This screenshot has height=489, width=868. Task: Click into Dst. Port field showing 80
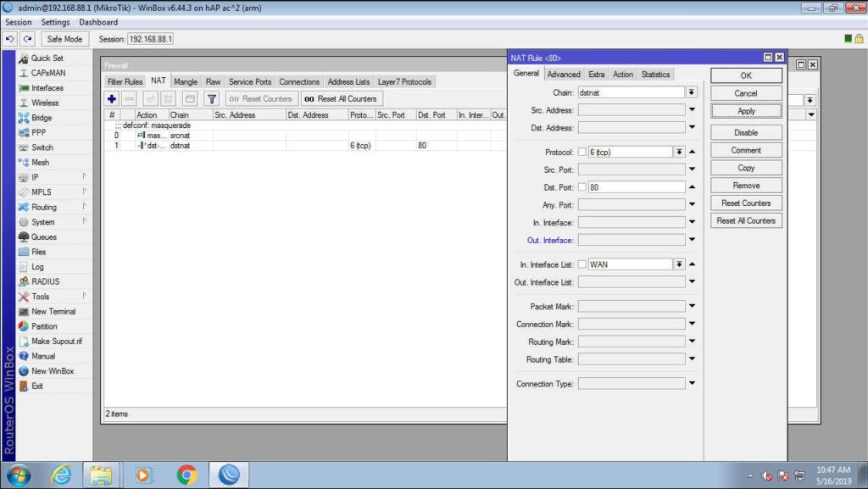636,187
